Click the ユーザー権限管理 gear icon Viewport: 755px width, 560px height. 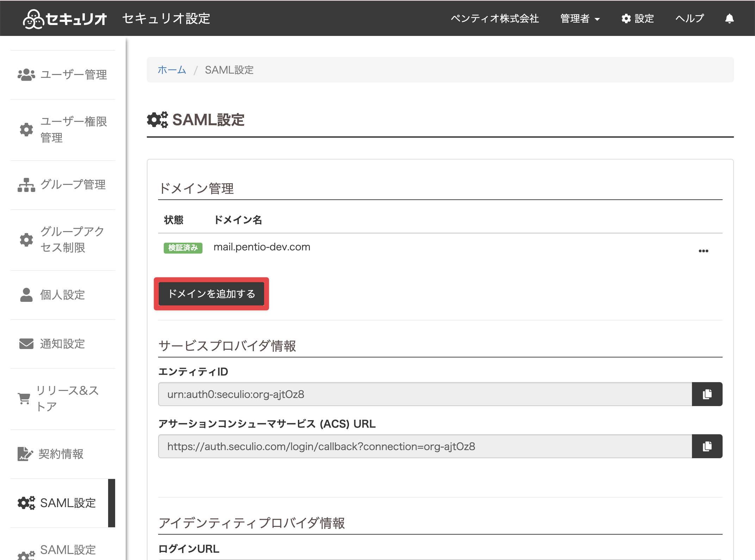pos(26,130)
